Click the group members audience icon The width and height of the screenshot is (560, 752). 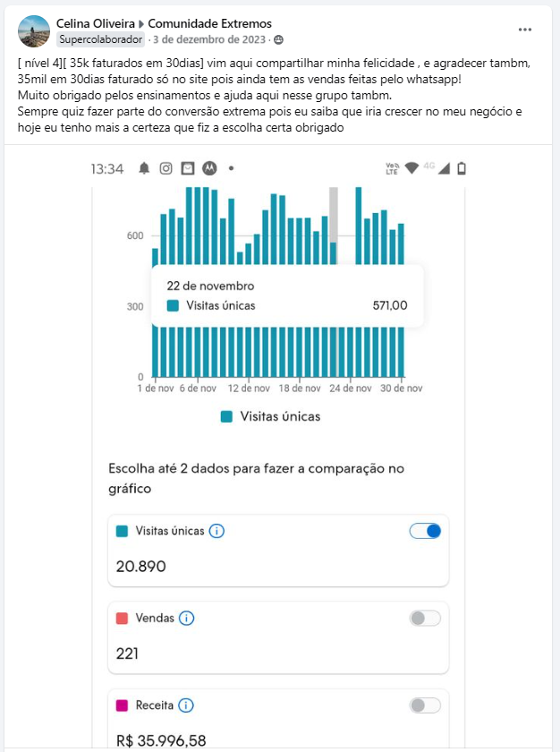pyautogui.click(x=278, y=39)
